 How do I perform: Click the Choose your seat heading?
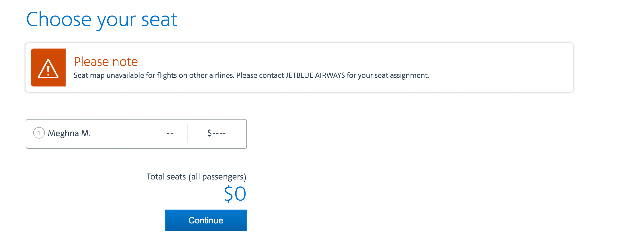tap(102, 20)
